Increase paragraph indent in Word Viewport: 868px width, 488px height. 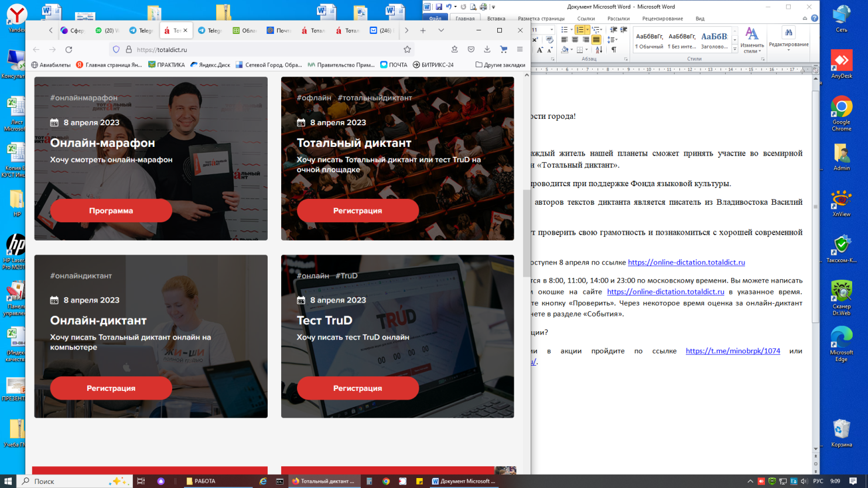(x=624, y=29)
